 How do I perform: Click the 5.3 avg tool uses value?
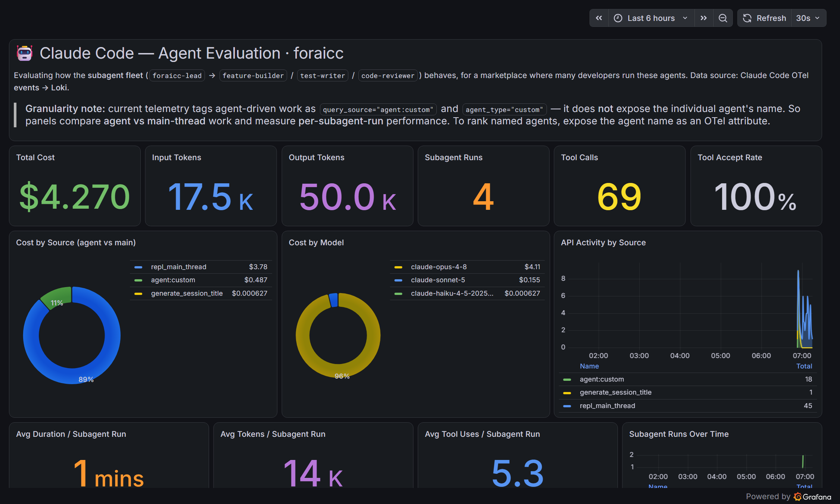pyautogui.click(x=517, y=473)
